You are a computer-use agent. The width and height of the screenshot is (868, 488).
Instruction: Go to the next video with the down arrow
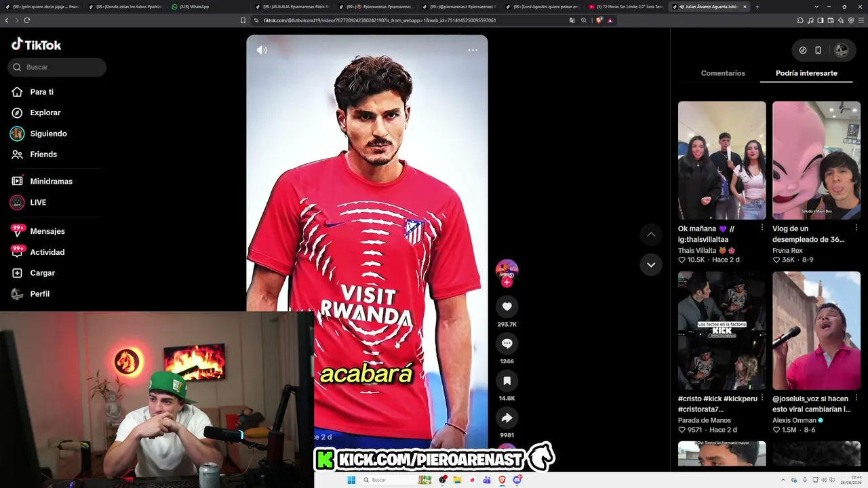click(x=651, y=264)
